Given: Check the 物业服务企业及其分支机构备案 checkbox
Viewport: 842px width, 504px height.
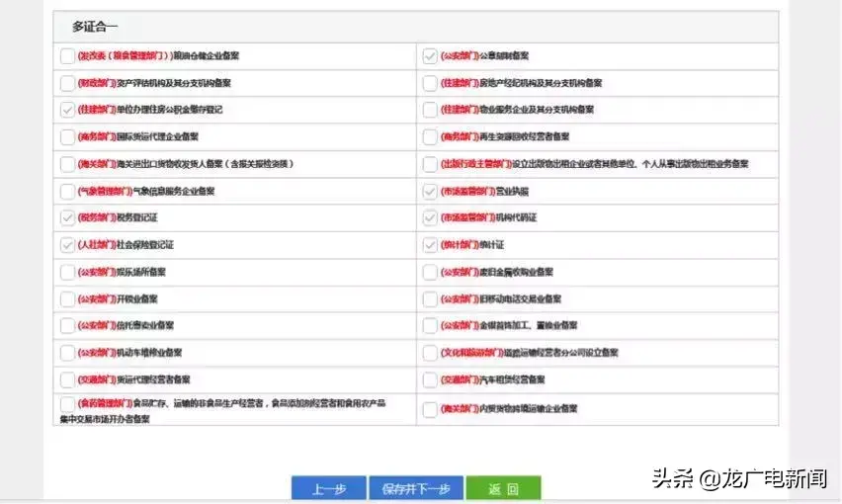Looking at the screenshot, I should pyautogui.click(x=430, y=110).
